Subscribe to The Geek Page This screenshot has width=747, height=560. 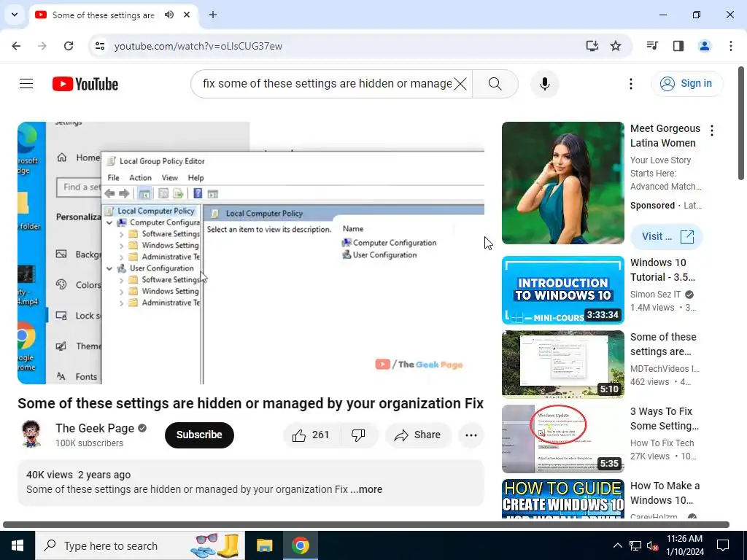point(199,435)
